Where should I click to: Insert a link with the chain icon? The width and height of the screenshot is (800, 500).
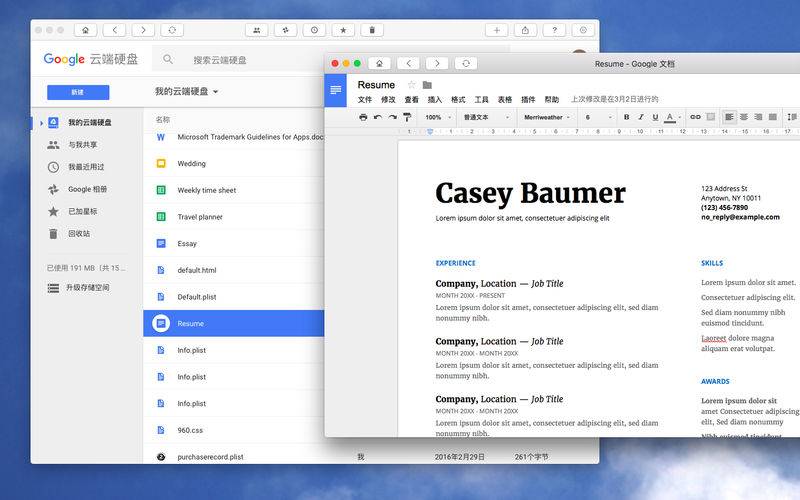(x=695, y=117)
